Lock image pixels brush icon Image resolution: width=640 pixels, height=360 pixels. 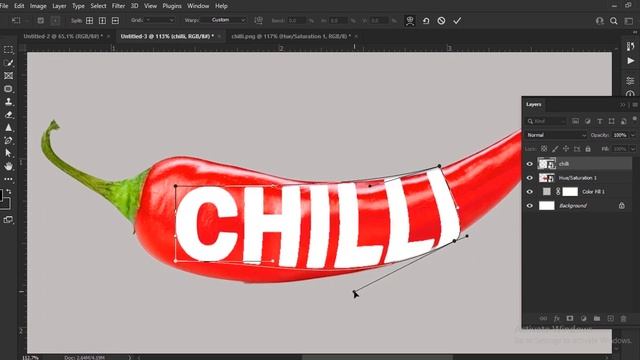point(555,149)
